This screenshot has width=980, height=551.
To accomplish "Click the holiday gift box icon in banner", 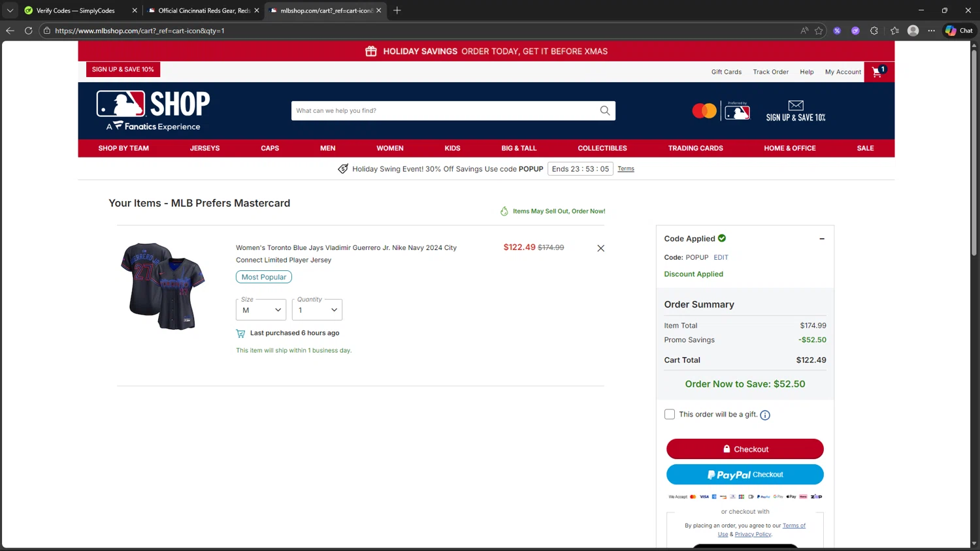I will click(x=371, y=51).
